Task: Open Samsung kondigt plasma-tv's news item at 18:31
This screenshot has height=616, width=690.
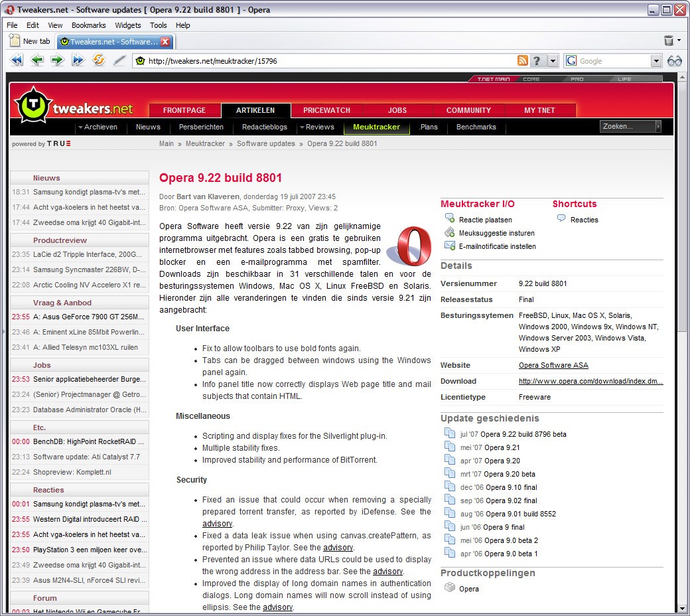Action: (x=89, y=192)
